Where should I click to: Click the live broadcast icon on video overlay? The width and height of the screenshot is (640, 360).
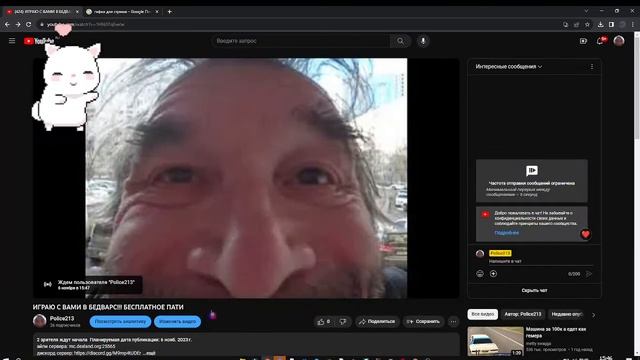48,284
